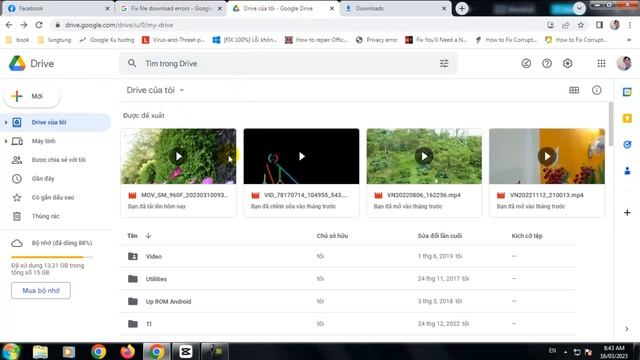Close the Facebook tab
Viewport: 640px width, 360px height.
tap(107, 8)
